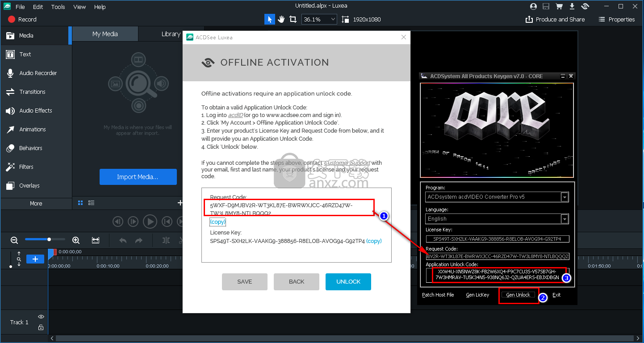
Task: Open the Animations panel
Action: click(36, 129)
